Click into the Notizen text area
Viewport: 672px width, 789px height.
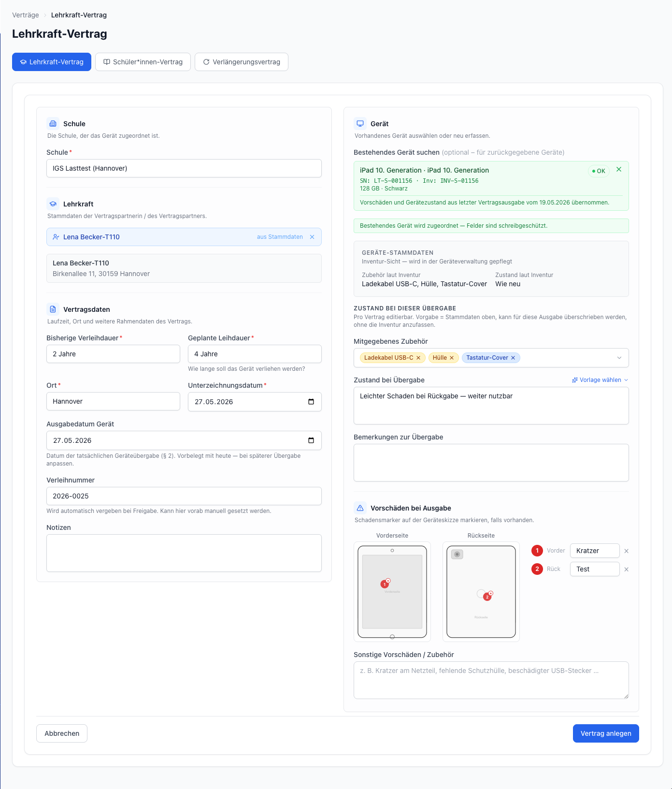pos(184,553)
